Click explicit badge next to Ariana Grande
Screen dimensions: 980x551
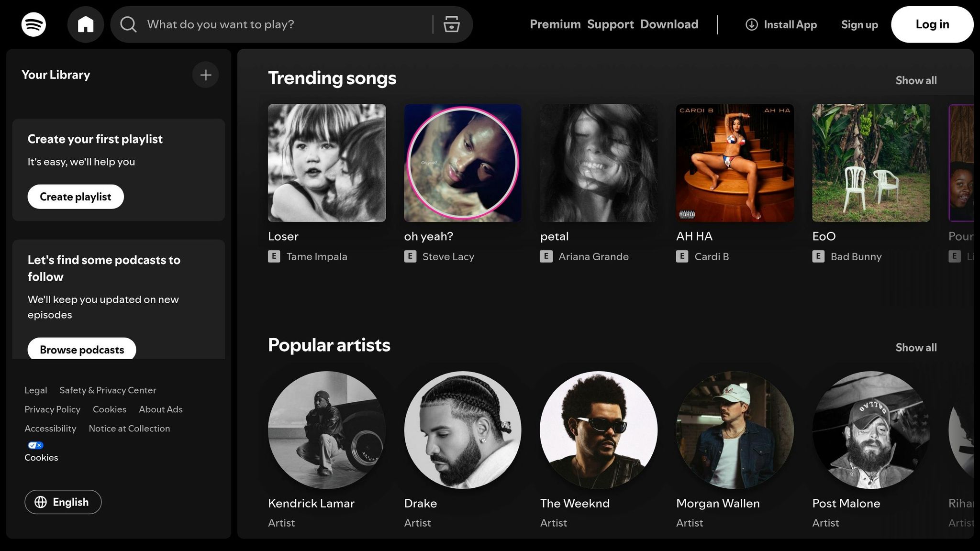(x=546, y=256)
